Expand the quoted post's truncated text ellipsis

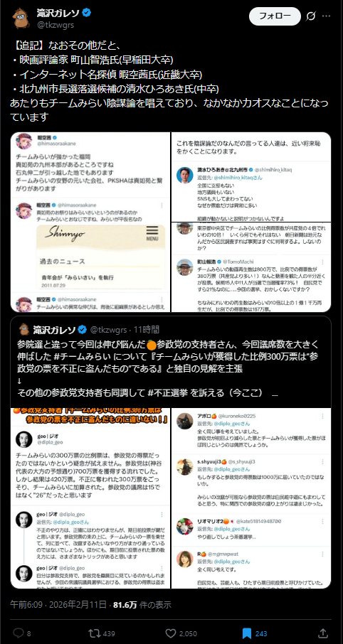click(275, 394)
